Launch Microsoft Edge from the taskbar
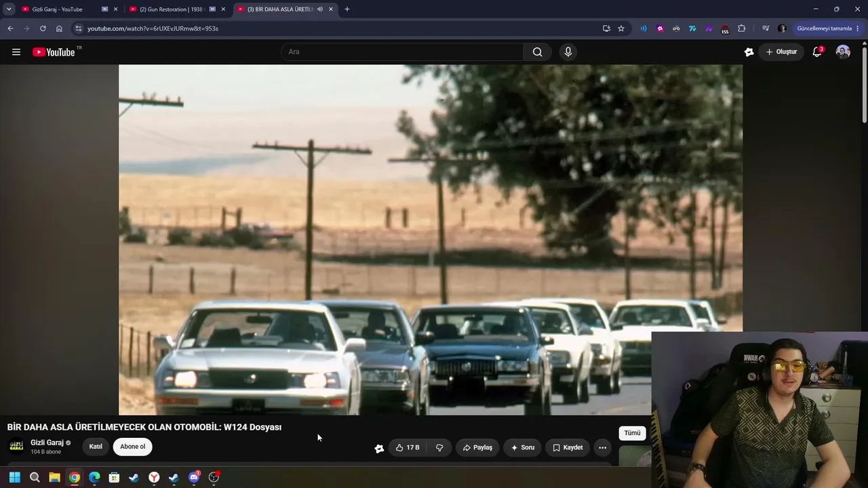Viewport: 868px width, 488px height. click(x=94, y=478)
